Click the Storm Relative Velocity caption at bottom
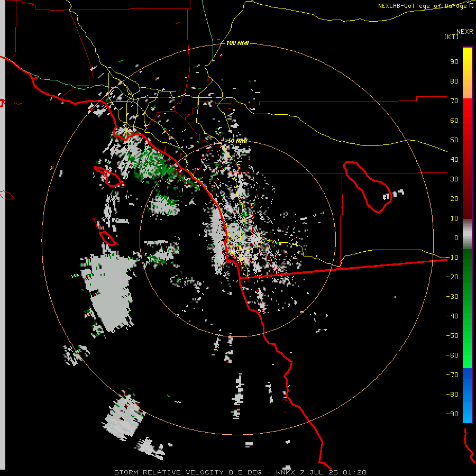 click(240, 472)
